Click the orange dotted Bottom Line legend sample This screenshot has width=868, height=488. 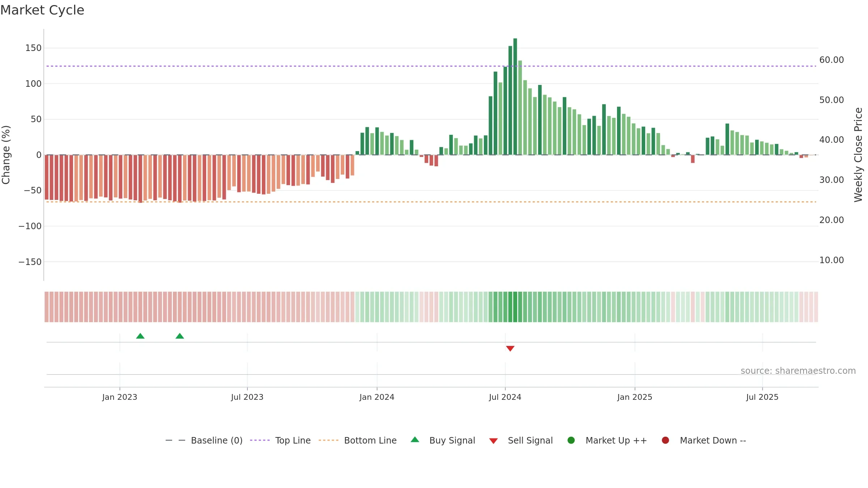328,440
